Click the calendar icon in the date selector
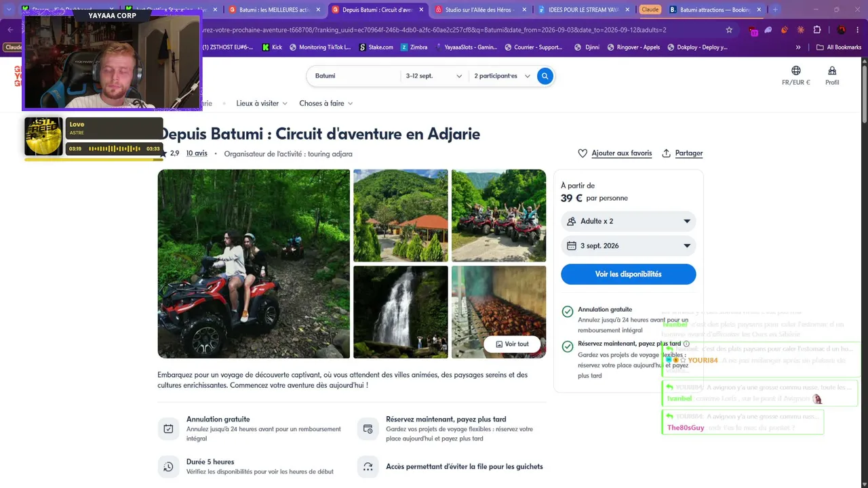 pos(572,246)
